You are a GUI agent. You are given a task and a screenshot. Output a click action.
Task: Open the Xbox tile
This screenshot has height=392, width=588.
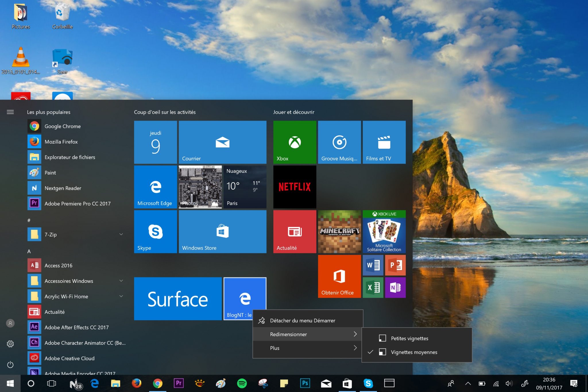click(295, 142)
